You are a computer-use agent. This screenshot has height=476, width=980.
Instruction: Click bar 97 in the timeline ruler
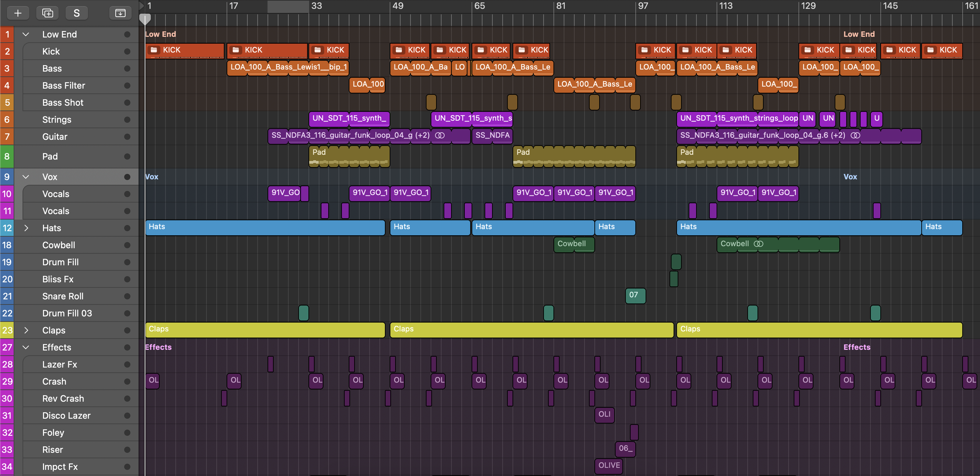(643, 6)
